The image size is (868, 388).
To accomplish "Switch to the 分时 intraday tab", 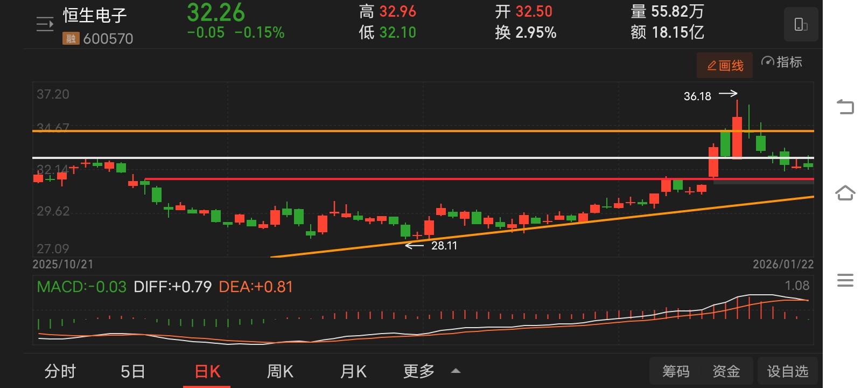I will (x=60, y=371).
